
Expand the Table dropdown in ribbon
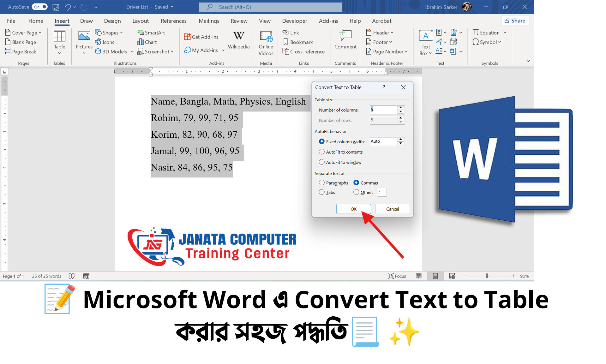point(59,53)
